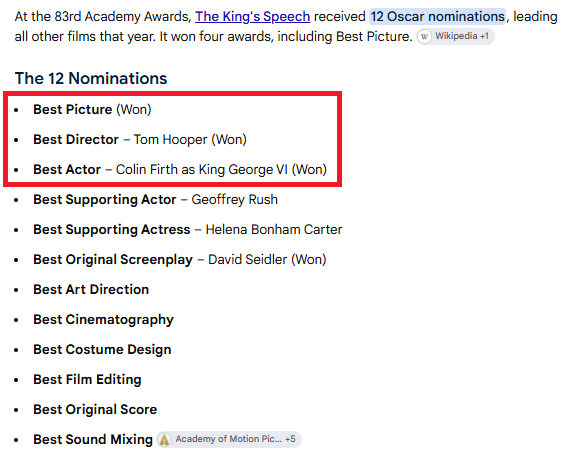Open Academy of Motion Pic... +5 sources

229,439
